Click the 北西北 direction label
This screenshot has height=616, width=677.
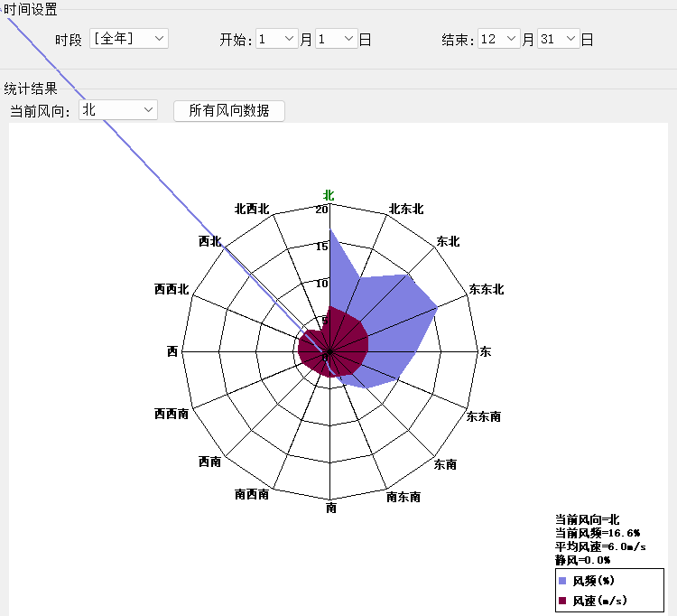[252, 209]
